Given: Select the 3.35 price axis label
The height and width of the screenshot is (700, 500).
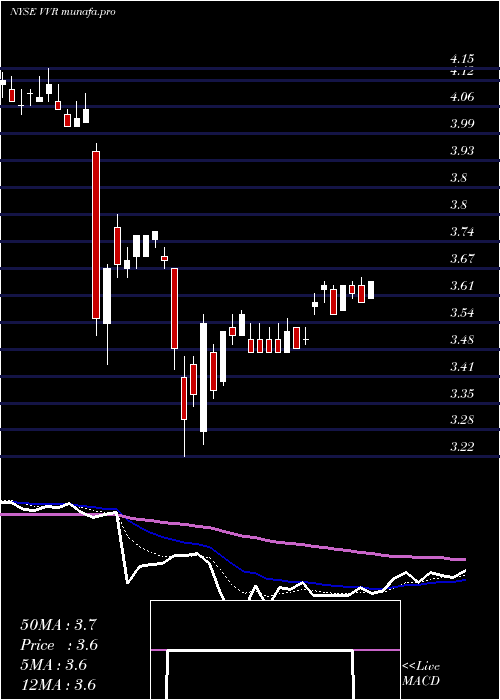Looking at the screenshot, I should coord(462,393).
